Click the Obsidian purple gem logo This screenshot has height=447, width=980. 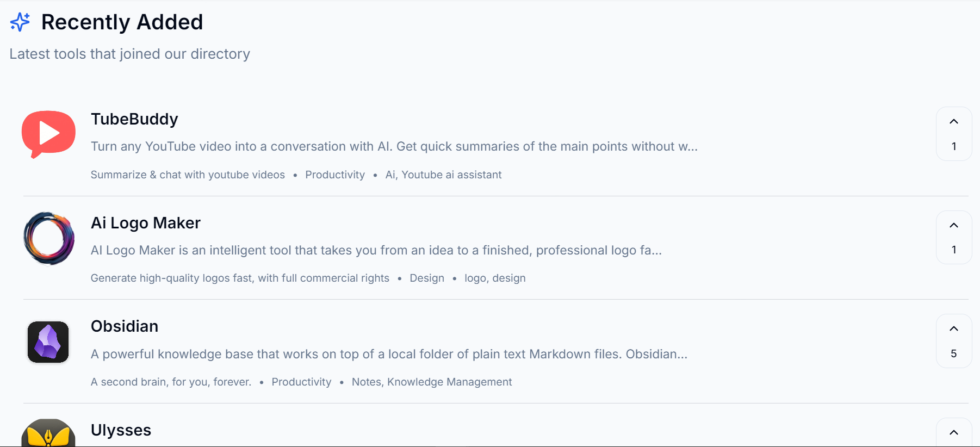tap(48, 342)
